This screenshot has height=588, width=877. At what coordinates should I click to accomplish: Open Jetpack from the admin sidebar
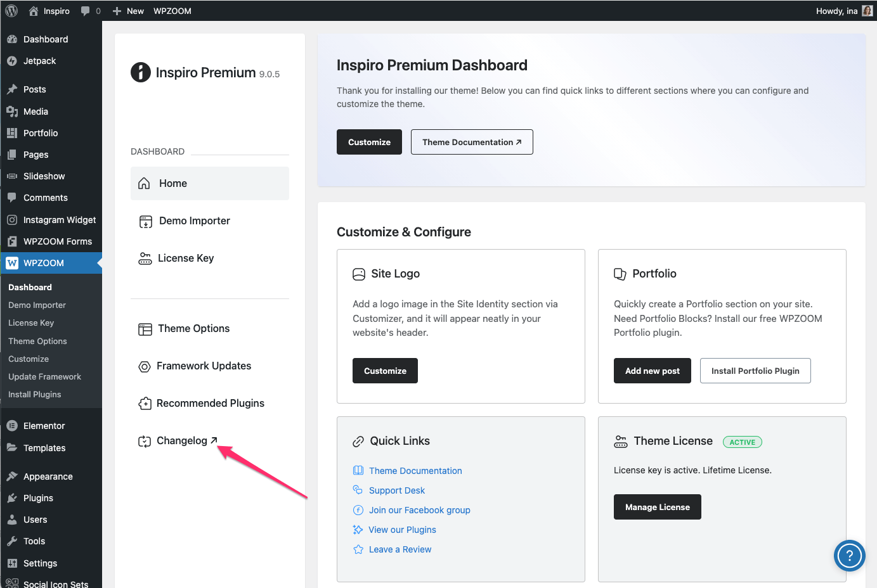point(39,61)
